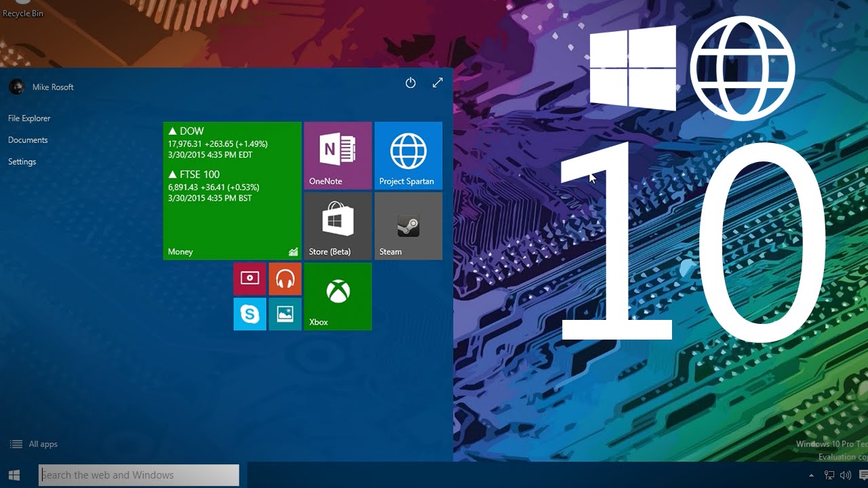Launch the Project Spartan browser tile
The height and width of the screenshot is (488, 868).
(x=408, y=155)
